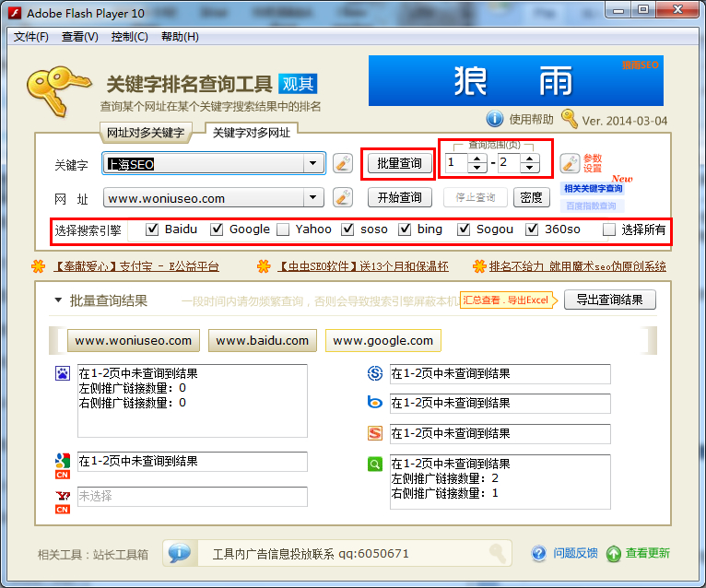The width and height of the screenshot is (706, 588).
Task: Click the 问题反馈 question mark icon
Action: [539, 553]
